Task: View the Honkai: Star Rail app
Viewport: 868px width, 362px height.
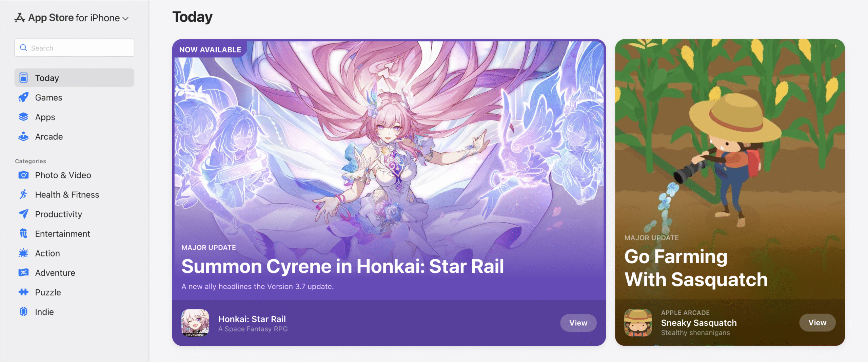Action: (578, 323)
